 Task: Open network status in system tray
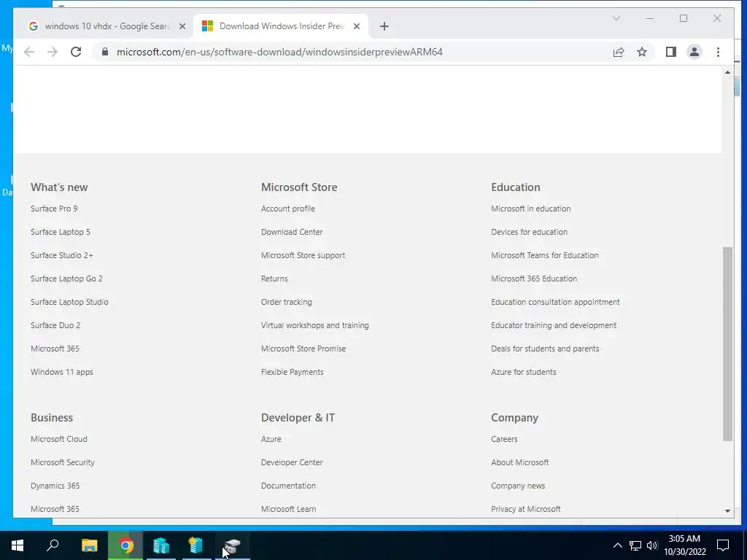click(x=635, y=545)
